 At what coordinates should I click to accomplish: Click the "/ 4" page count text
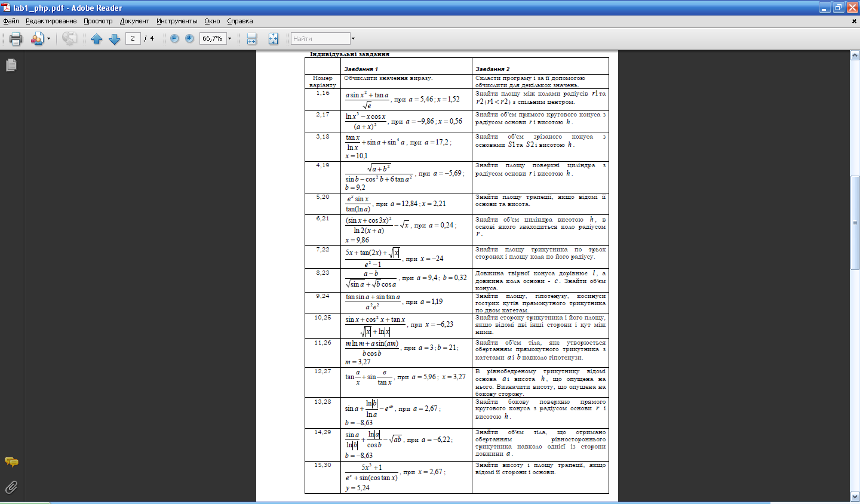149,38
